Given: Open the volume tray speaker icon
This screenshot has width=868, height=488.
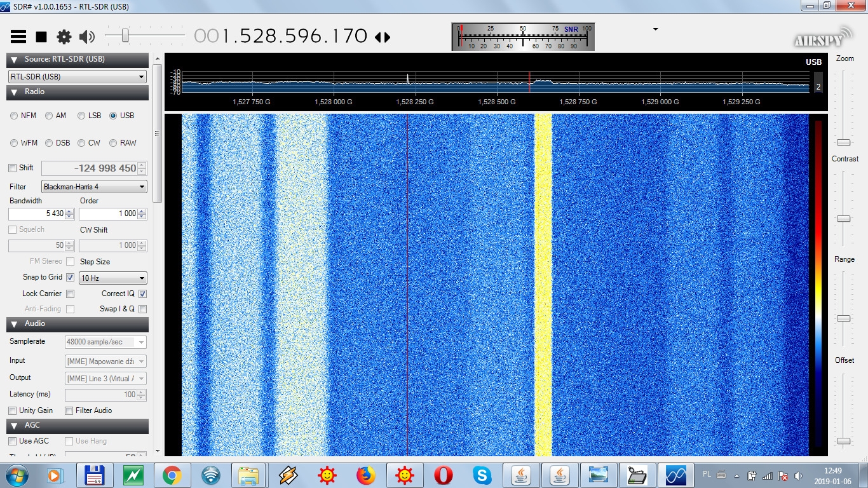Looking at the screenshot, I should pos(798,475).
